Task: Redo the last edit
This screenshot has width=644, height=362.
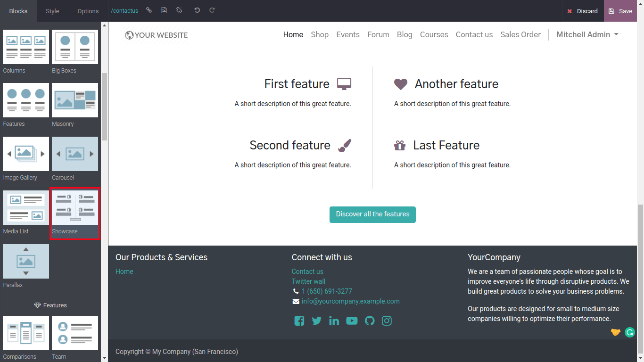Action: point(212,10)
